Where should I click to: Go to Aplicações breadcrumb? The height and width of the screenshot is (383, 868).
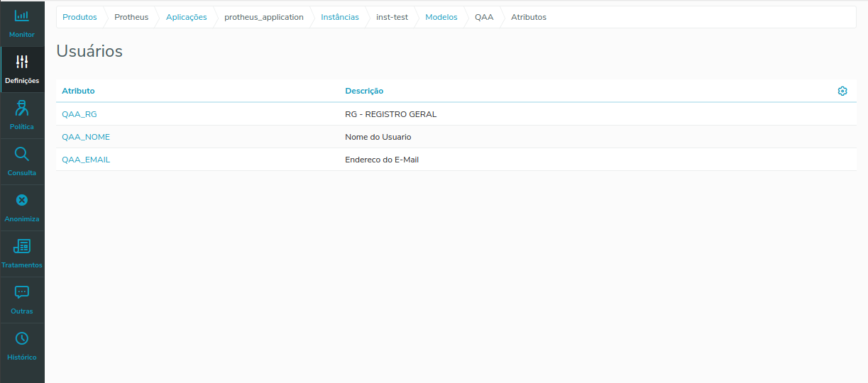click(187, 17)
